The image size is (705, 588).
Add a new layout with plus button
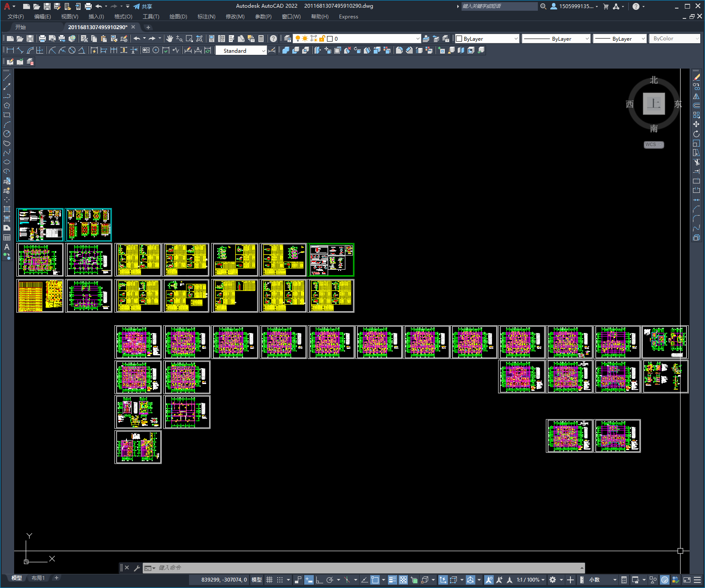(x=56, y=578)
